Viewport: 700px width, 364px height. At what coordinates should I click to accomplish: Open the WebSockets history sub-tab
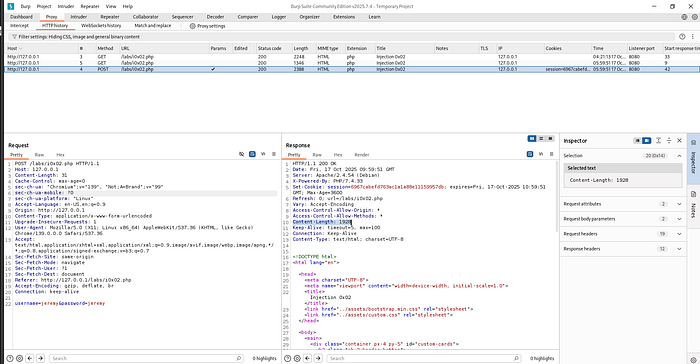coord(101,26)
